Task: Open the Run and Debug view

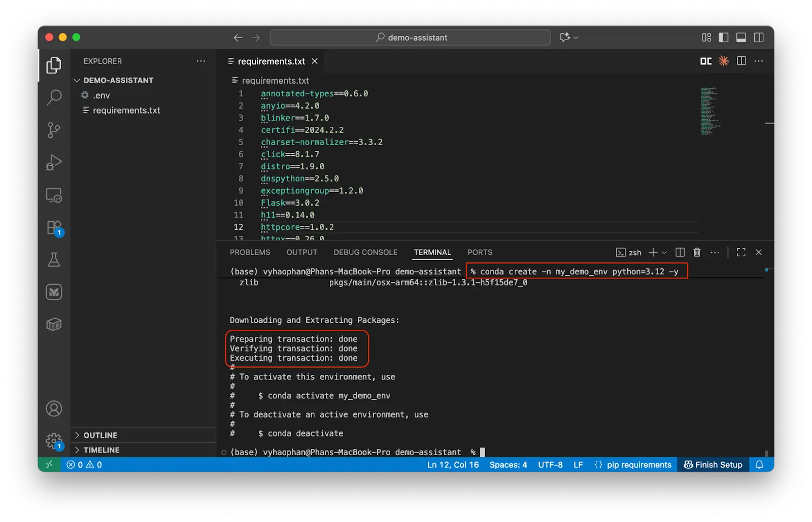Action: [x=54, y=162]
